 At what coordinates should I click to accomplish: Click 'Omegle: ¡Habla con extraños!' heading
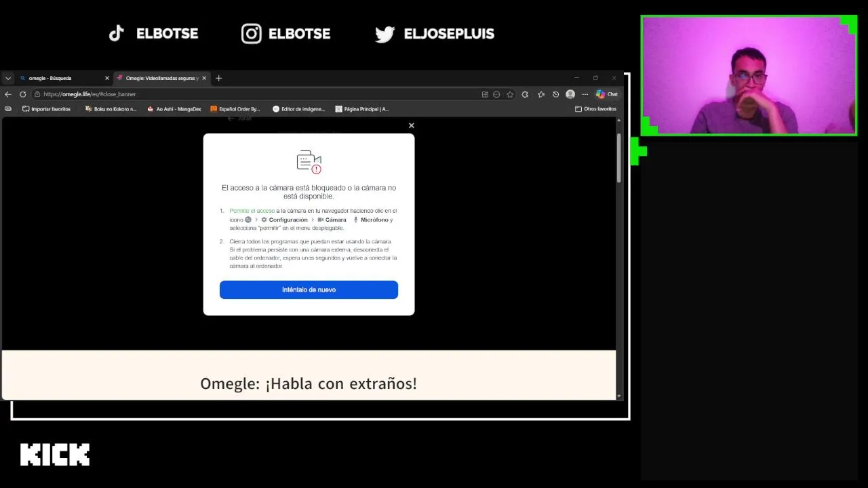coord(309,384)
